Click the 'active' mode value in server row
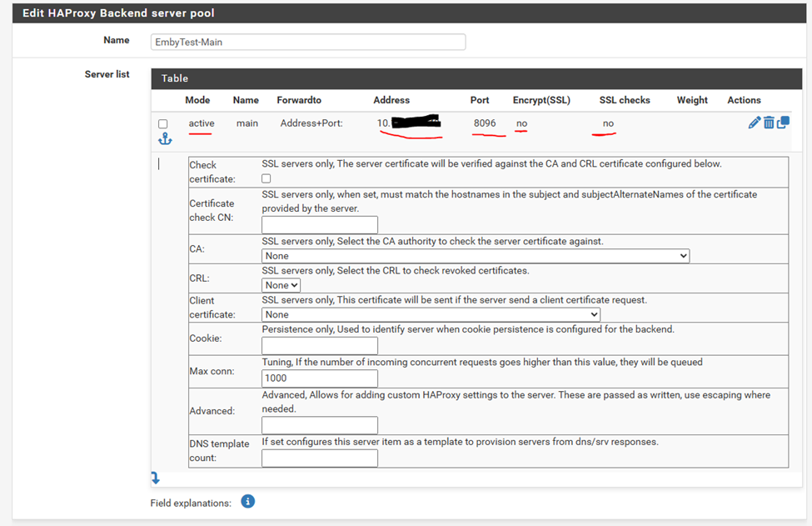 pos(202,123)
